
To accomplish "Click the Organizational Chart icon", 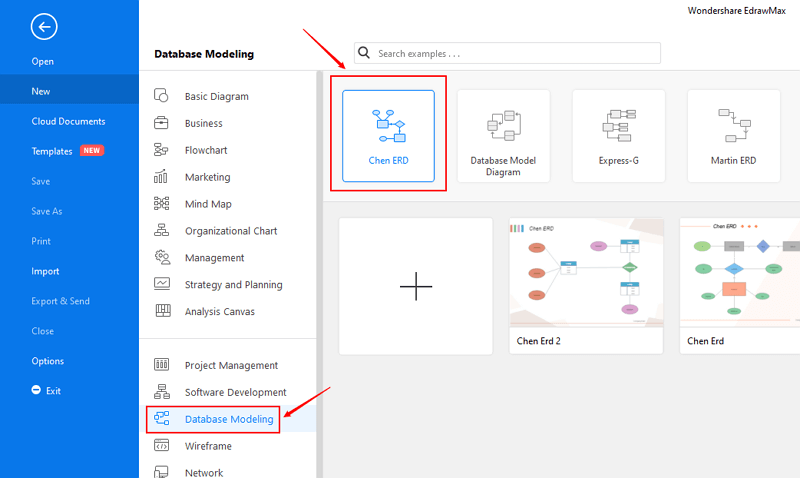I will click(161, 230).
